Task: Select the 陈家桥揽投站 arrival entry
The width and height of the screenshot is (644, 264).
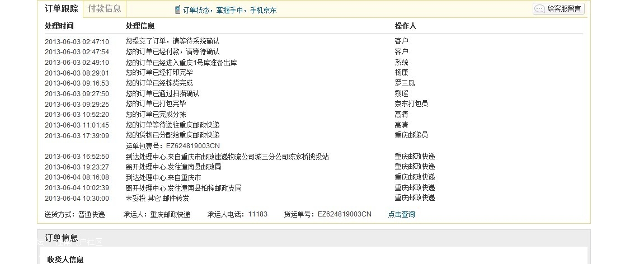Action: coord(227,157)
